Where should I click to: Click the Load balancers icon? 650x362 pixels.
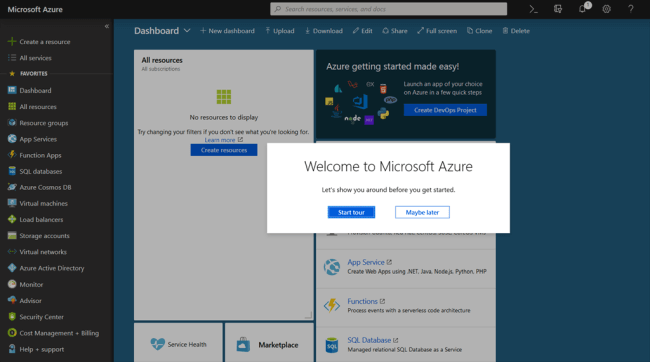pyautogui.click(x=12, y=219)
